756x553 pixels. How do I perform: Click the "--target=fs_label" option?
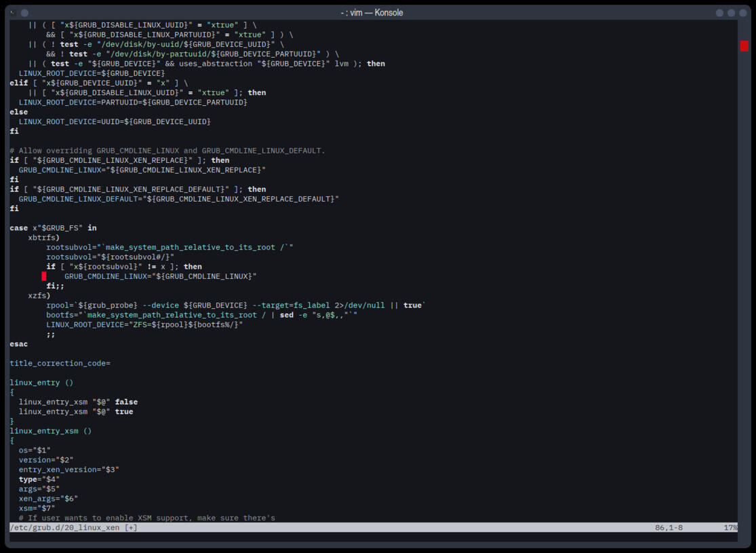click(x=292, y=305)
